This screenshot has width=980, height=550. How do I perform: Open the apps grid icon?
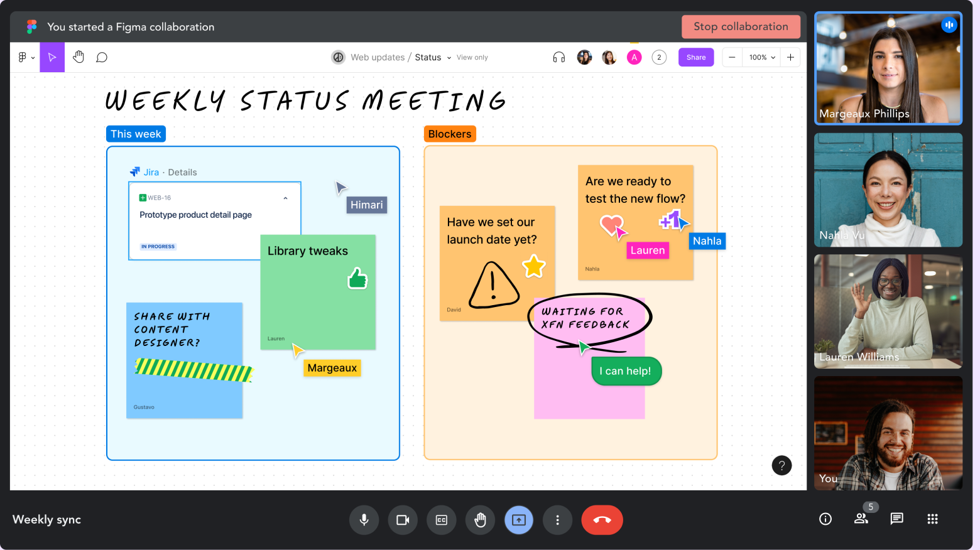(932, 519)
